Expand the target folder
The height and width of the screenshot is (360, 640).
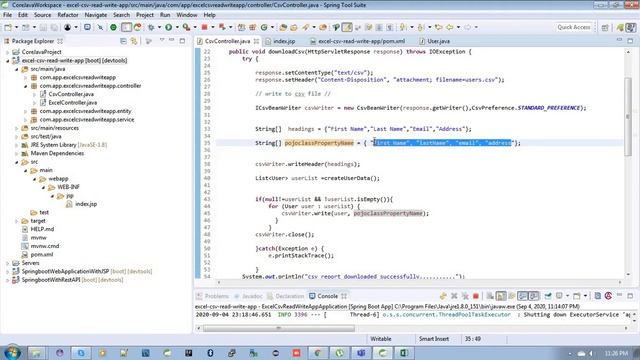[x=17, y=221]
